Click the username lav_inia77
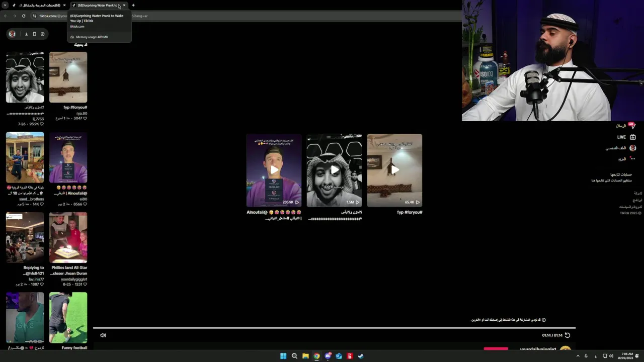644x362 pixels. pyautogui.click(x=36, y=279)
